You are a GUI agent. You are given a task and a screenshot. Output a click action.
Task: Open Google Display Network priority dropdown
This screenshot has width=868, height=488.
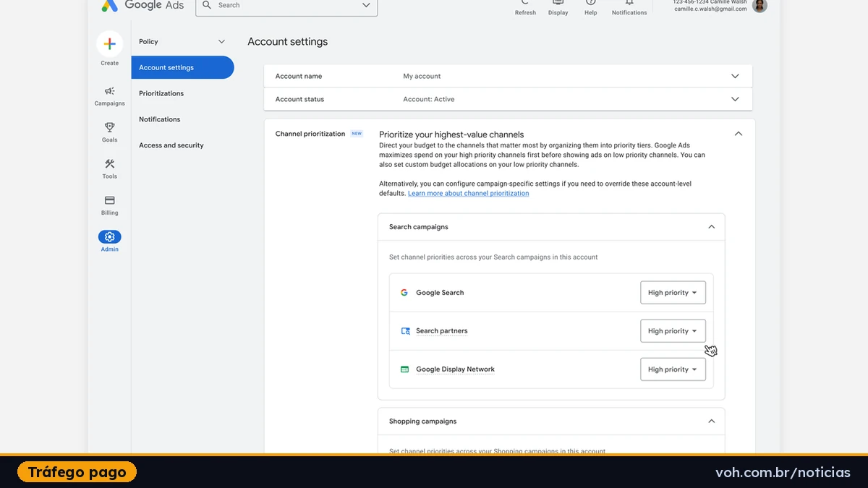pos(673,369)
